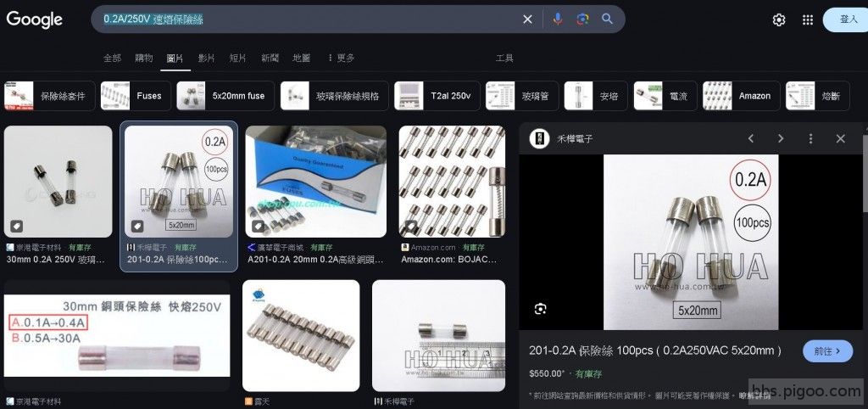Click Amazon.com: BOJAC result title
Screen dimensions: 868x409
coord(449,259)
